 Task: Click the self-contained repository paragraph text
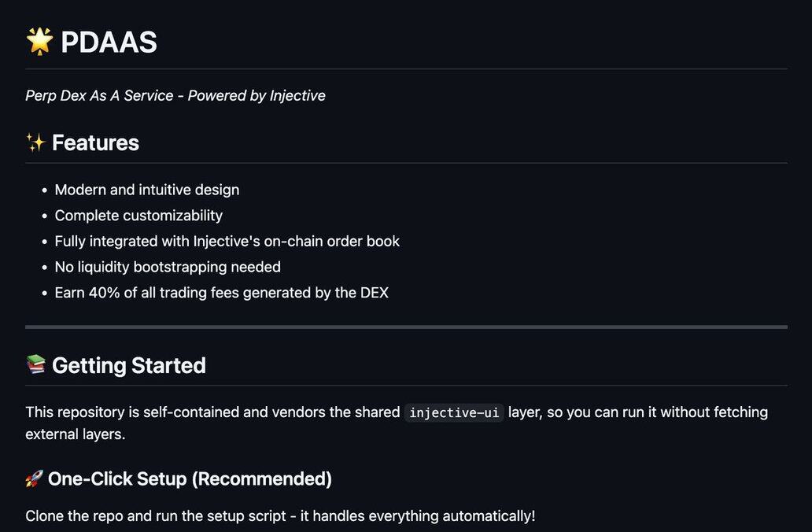click(x=212, y=412)
